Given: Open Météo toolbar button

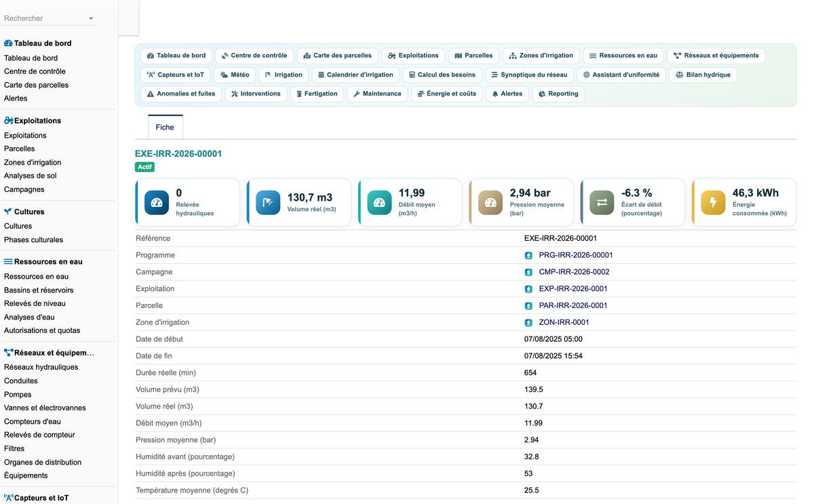Looking at the screenshot, I should [235, 75].
